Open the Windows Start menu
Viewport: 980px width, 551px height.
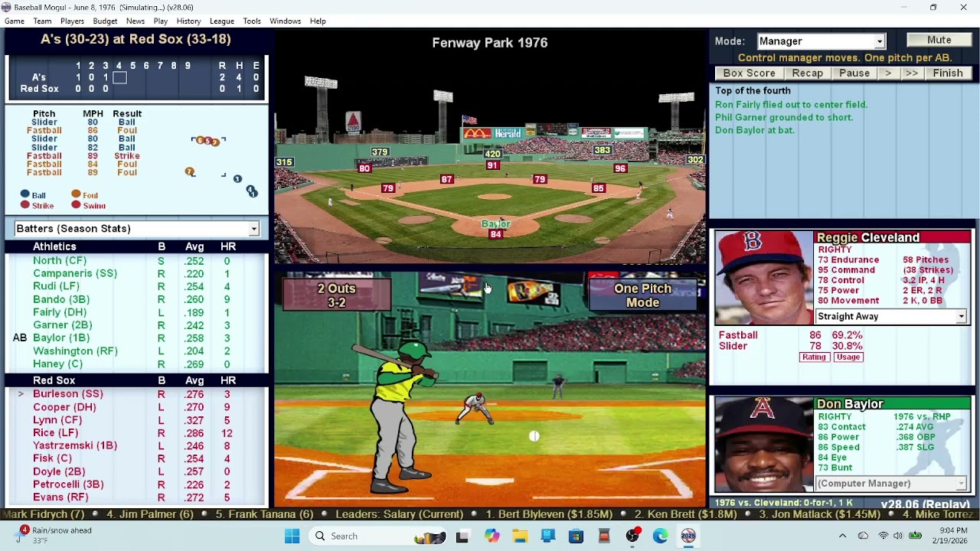292,536
